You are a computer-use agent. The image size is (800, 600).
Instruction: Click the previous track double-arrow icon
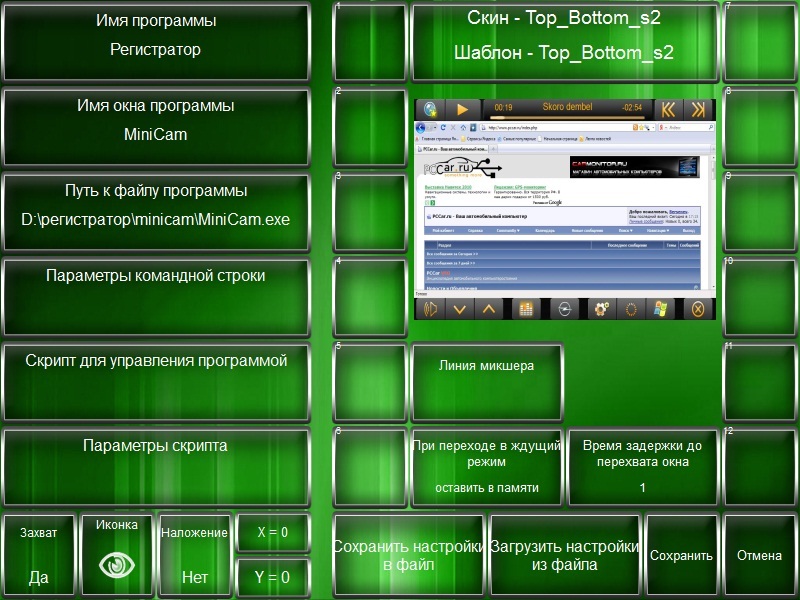(668, 109)
